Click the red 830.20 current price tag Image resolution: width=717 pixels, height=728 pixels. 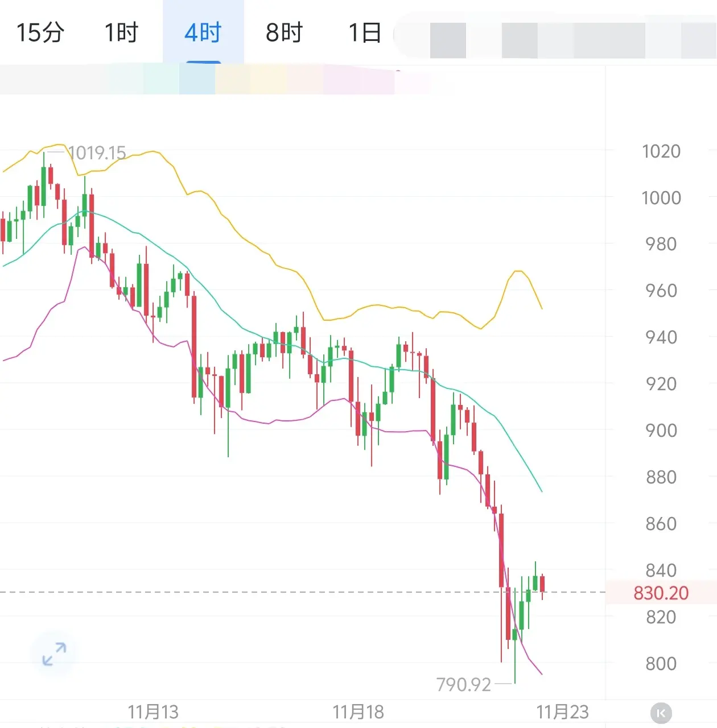[x=661, y=593]
